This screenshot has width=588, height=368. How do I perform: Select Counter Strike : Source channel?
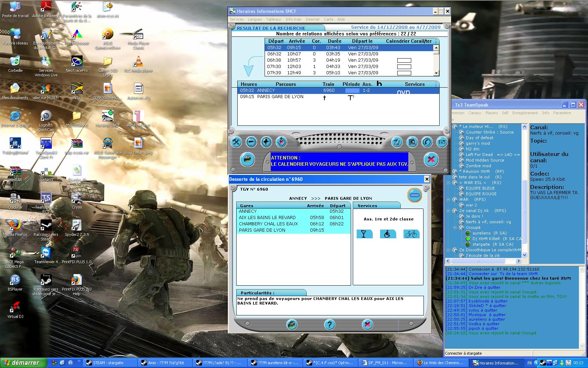pyautogui.click(x=489, y=132)
